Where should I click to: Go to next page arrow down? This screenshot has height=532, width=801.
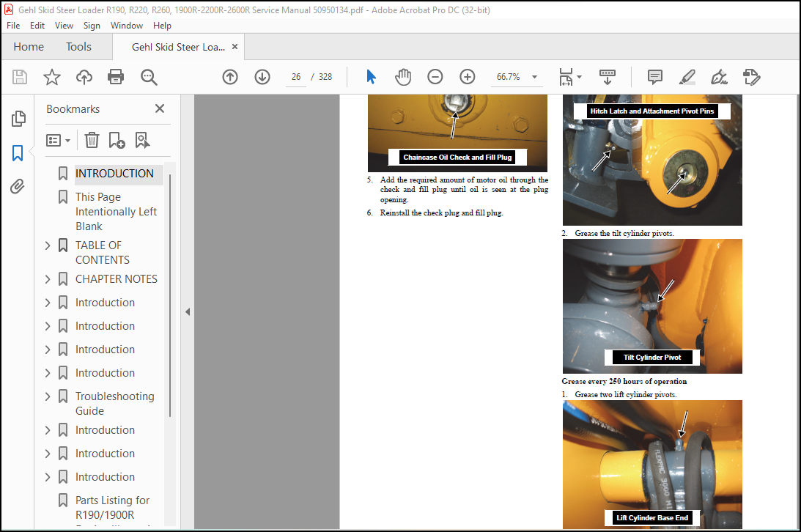point(262,77)
